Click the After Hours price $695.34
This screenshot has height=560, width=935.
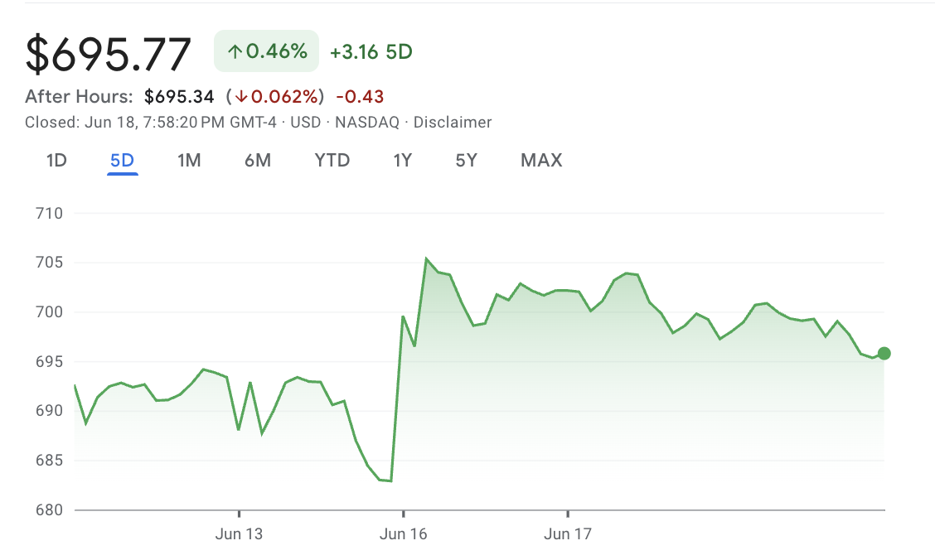click(x=179, y=96)
